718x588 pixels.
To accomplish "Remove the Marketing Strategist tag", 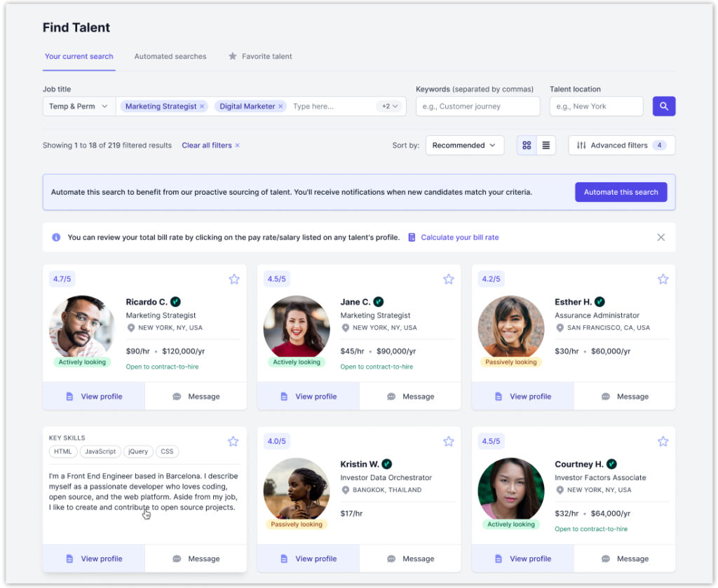I will pyautogui.click(x=202, y=107).
